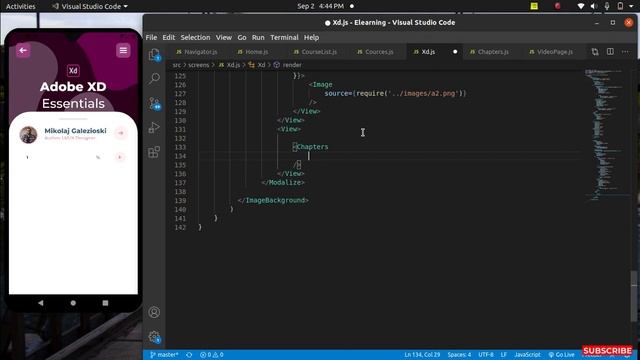Open the Source Control view
The height and width of the screenshot is (360, 640).
click(x=154, y=103)
